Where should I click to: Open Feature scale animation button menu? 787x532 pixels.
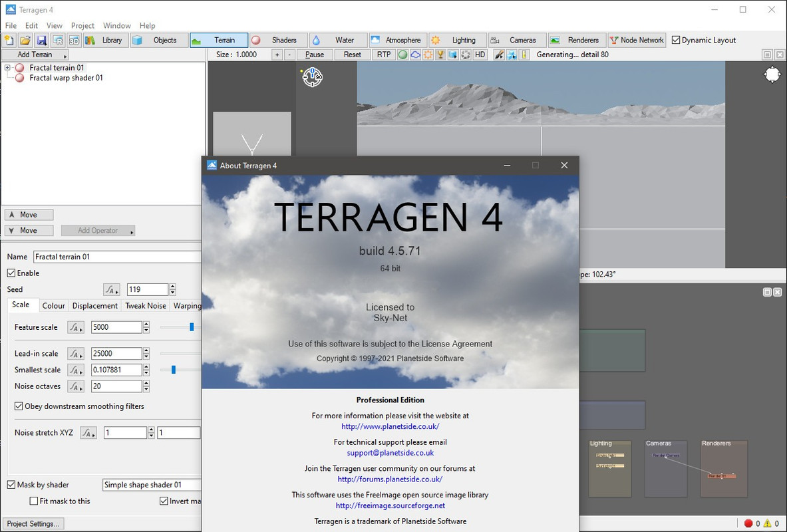pyautogui.click(x=76, y=327)
